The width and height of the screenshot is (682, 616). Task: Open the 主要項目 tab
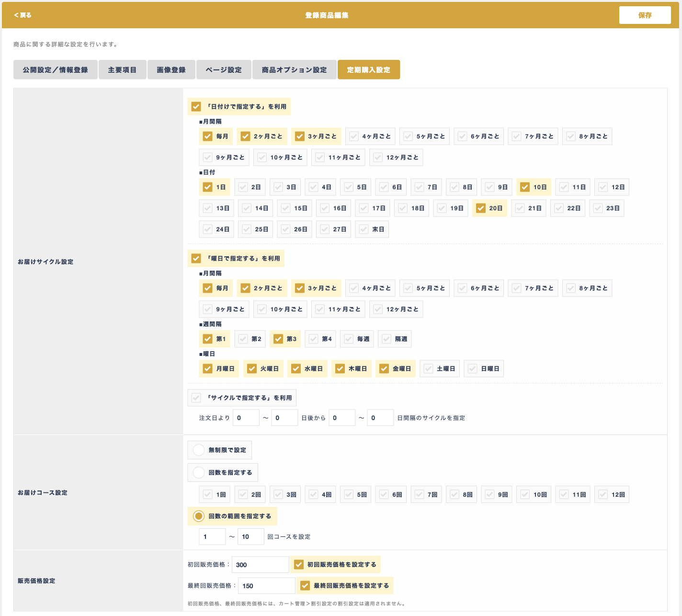tap(122, 70)
